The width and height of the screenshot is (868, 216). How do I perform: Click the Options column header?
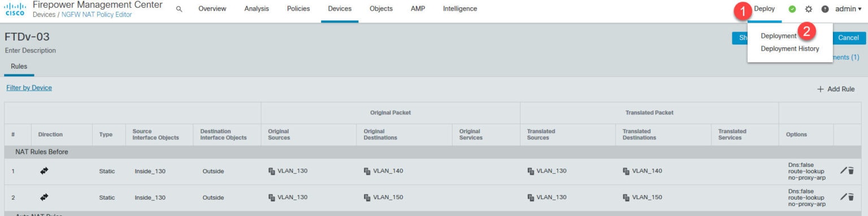(797, 135)
